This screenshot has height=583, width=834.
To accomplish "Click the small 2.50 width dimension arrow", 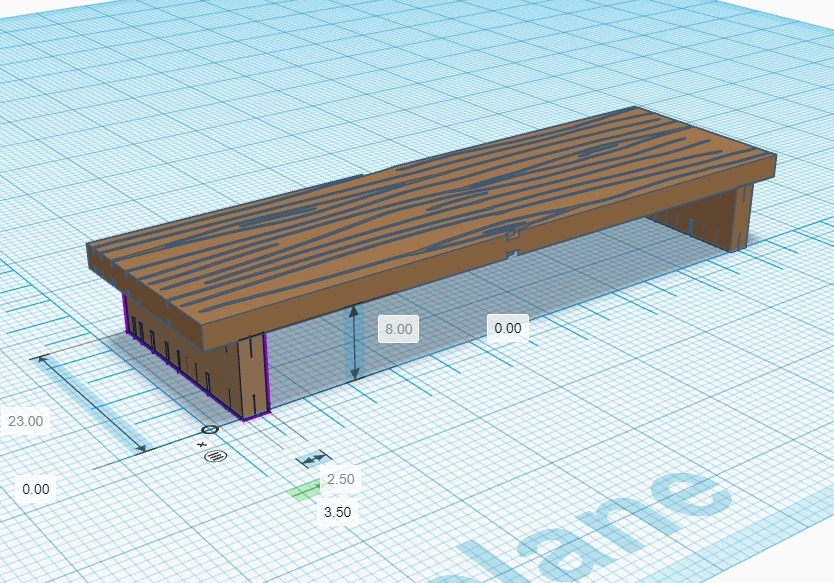I will click(x=313, y=459).
